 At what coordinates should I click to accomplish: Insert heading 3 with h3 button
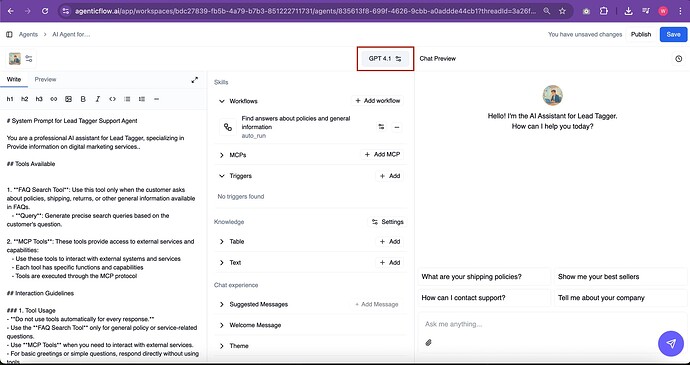coord(39,99)
